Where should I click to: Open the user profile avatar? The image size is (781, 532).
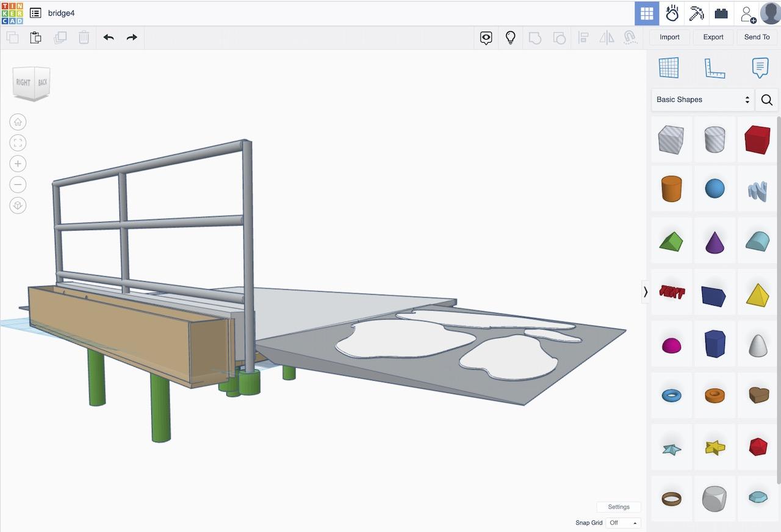771,13
